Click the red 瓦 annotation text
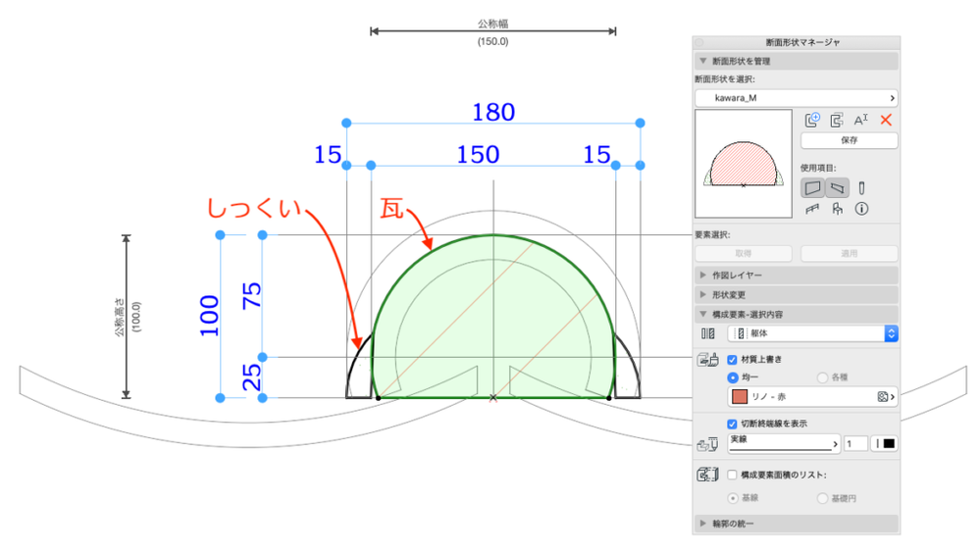This screenshot has width=980, height=553. [391, 209]
